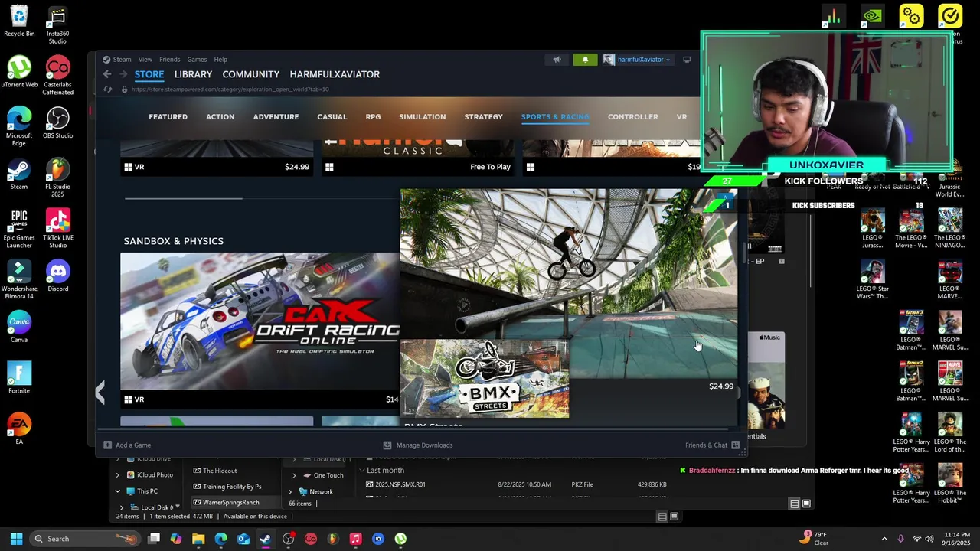Image resolution: width=980 pixels, height=551 pixels.
Task: Launch Epic Games Launcher desktop icon
Action: [x=19, y=230]
